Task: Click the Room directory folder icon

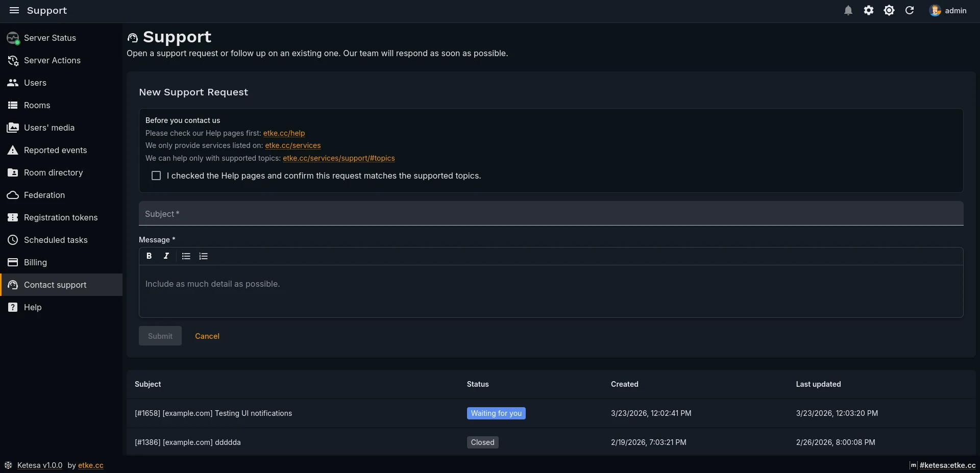Action: [x=13, y=172]
